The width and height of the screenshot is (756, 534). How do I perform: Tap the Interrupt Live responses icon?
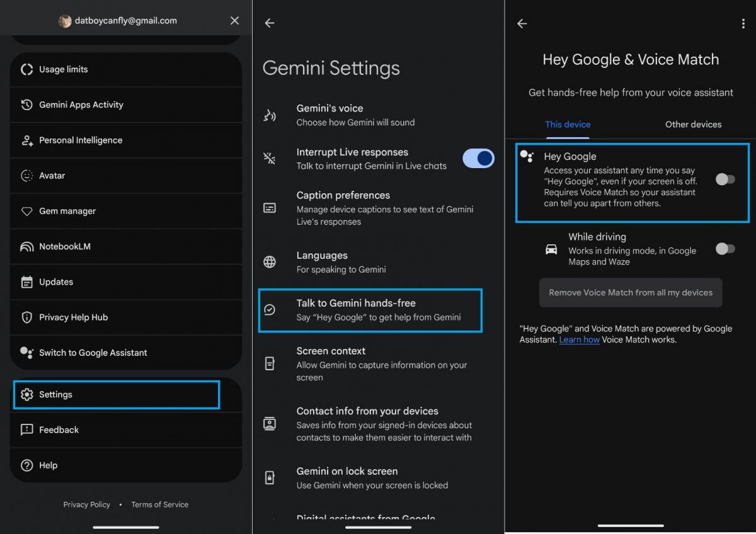click(270, 159)
